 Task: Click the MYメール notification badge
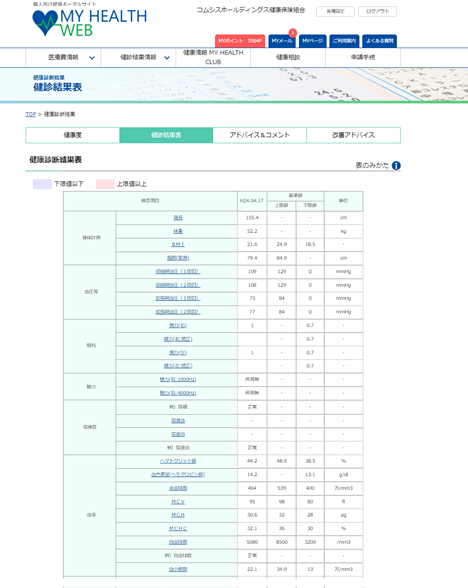[292, 33]
